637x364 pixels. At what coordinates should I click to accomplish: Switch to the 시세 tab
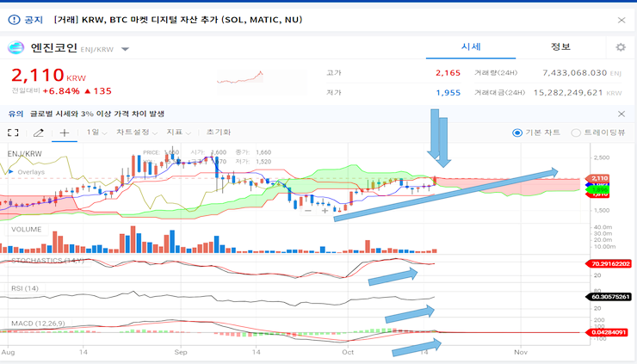[471, 46]
